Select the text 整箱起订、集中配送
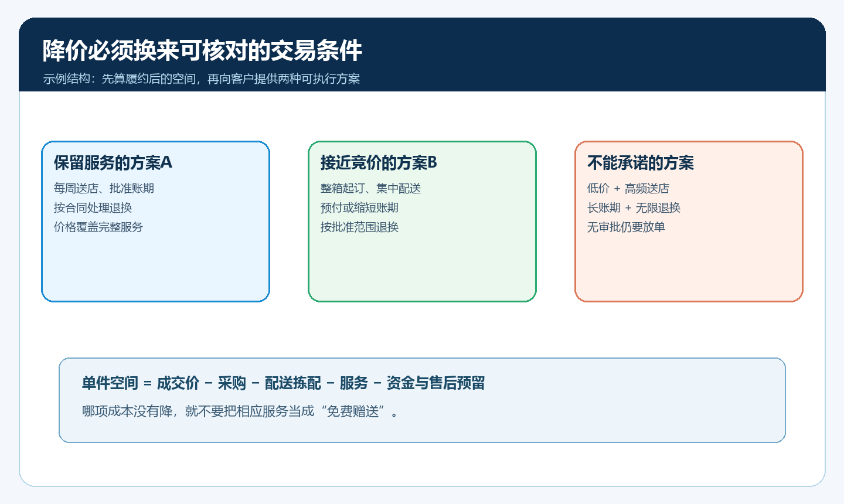This screenshot has width=844, height=504. coord(370,188)
